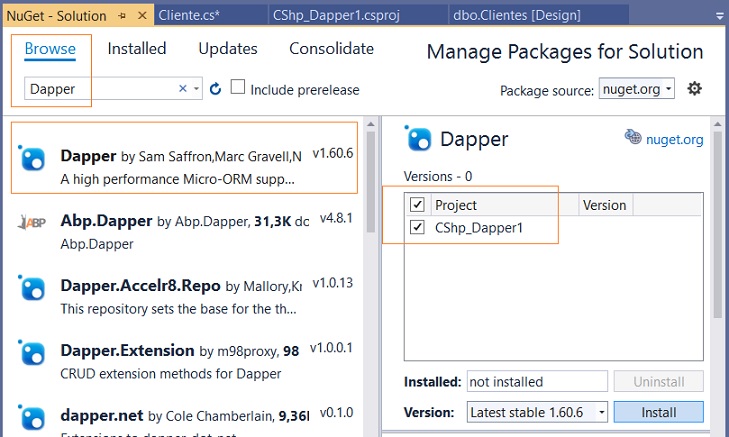
Task: Sort by the Version column header
Action: pyautogui.click(x=605, y=205)
